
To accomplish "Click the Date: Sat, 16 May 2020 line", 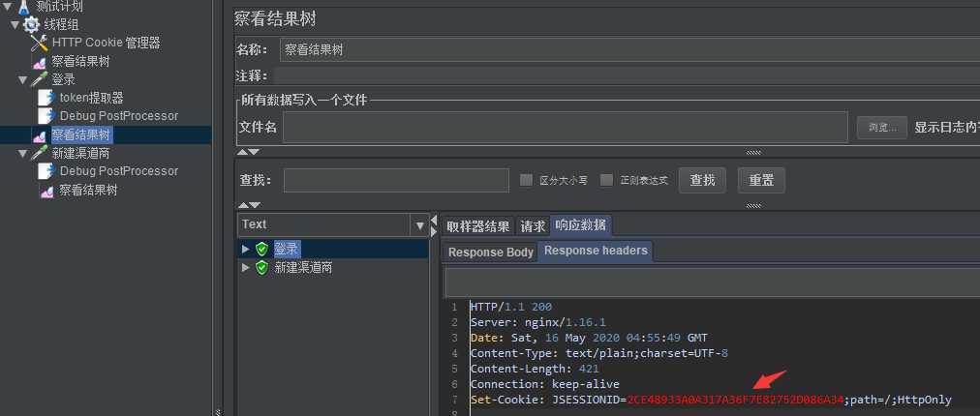I will [x=589, y=338].
